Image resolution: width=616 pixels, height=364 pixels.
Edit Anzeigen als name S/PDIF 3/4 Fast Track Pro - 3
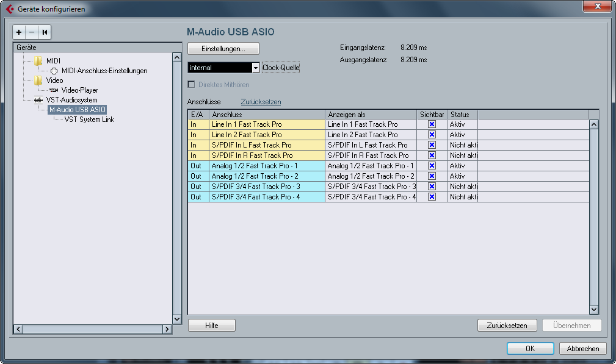[x=371, y=187]
